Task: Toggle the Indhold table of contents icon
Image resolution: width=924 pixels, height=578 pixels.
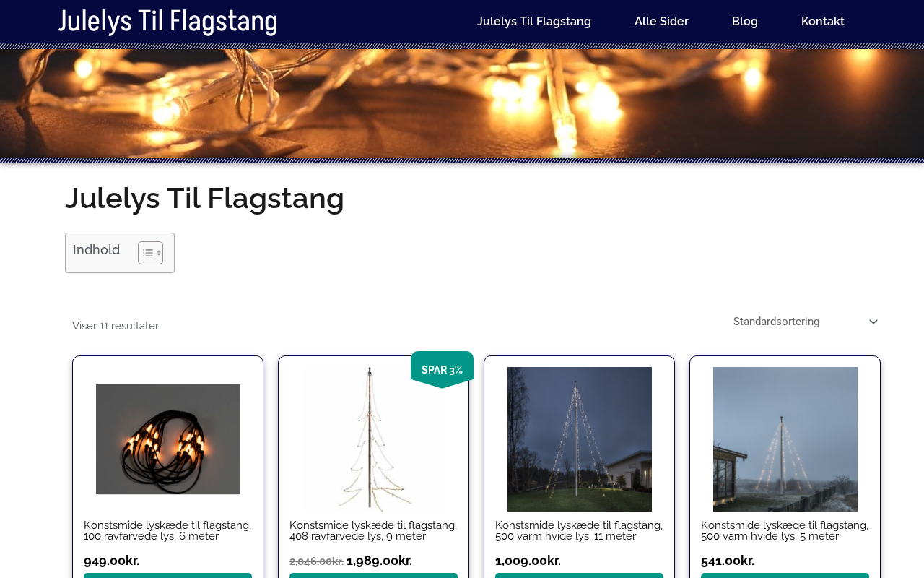Action: (x=150, y=253)
